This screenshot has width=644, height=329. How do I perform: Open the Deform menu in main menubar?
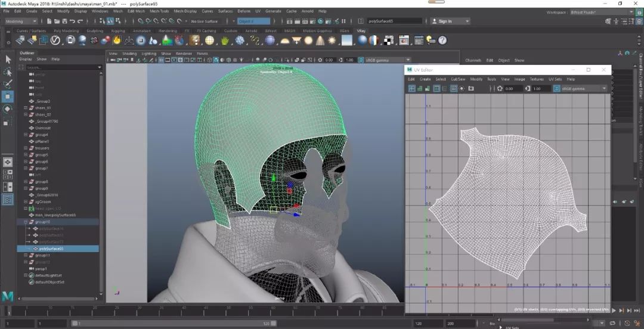[244, 11]
